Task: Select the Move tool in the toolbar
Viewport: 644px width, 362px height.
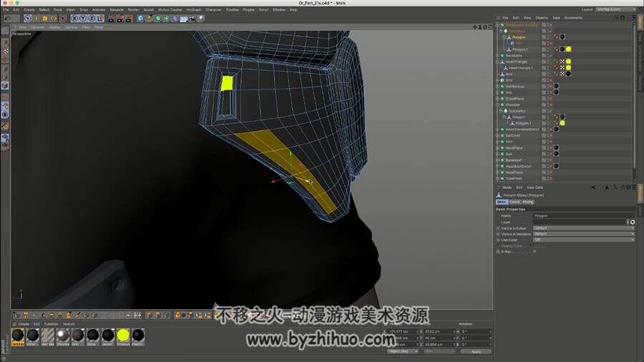Action: coord(36,19)
